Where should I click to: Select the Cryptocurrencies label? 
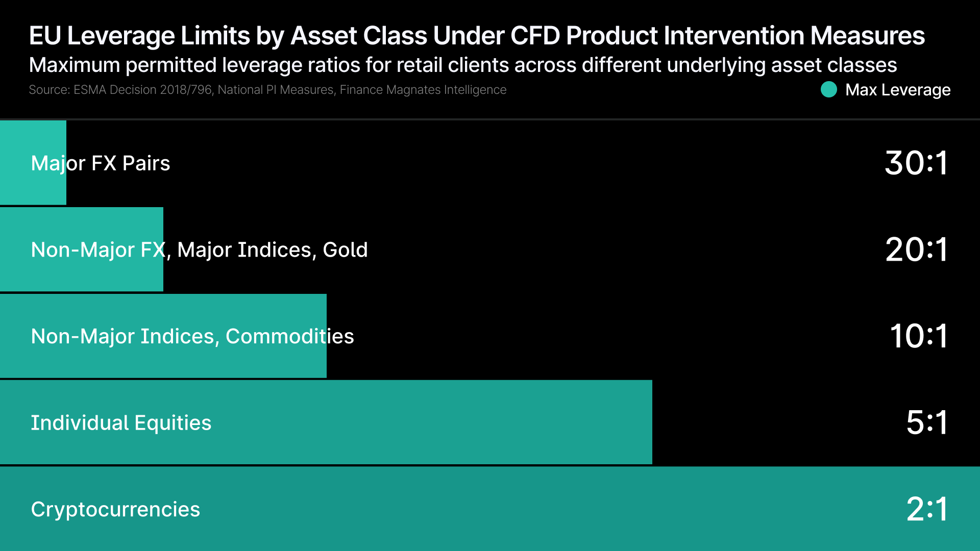tap(115, 509)
